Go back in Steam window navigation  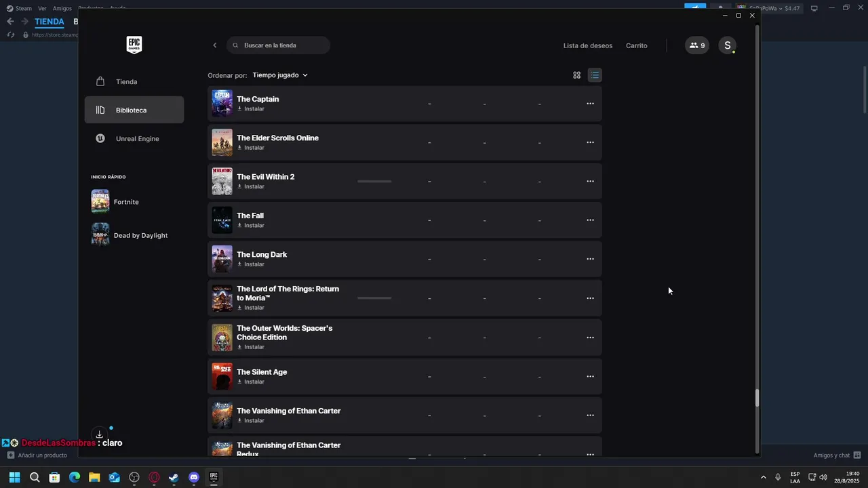point(10,22)
